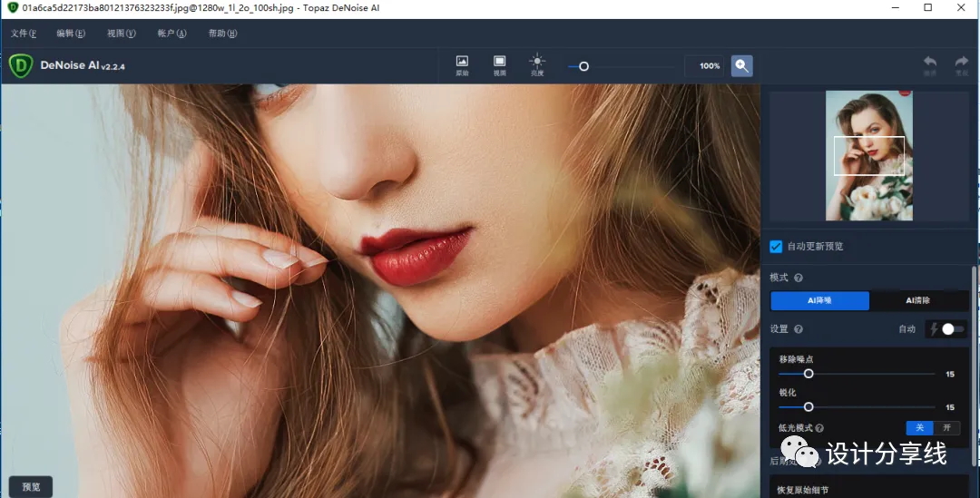Click the Brightness (亮度) sun icon
Image resolution: width=980 pixels, height=498 pixels.
click(537, 64)
